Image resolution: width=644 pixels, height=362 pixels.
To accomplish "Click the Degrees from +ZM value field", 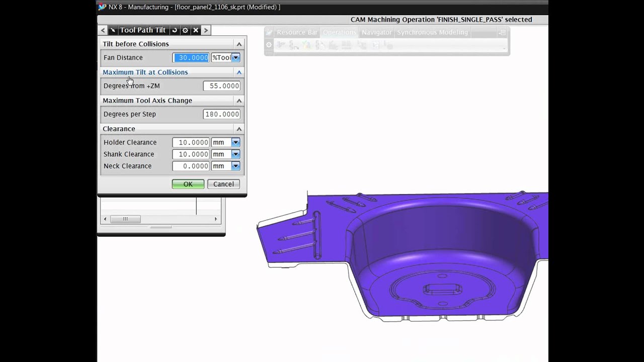I will point(221,86).
